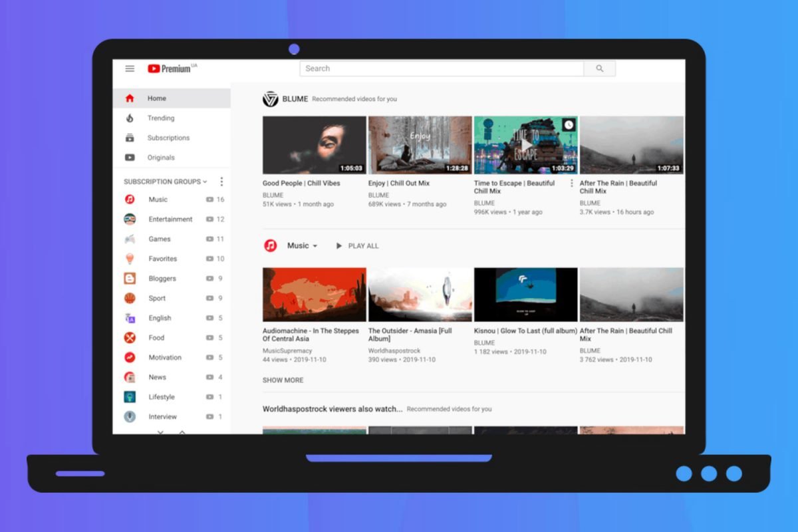798x532 pixels.
Task: Click the Motivation red arrow icon
Action: tap(130, 358)
